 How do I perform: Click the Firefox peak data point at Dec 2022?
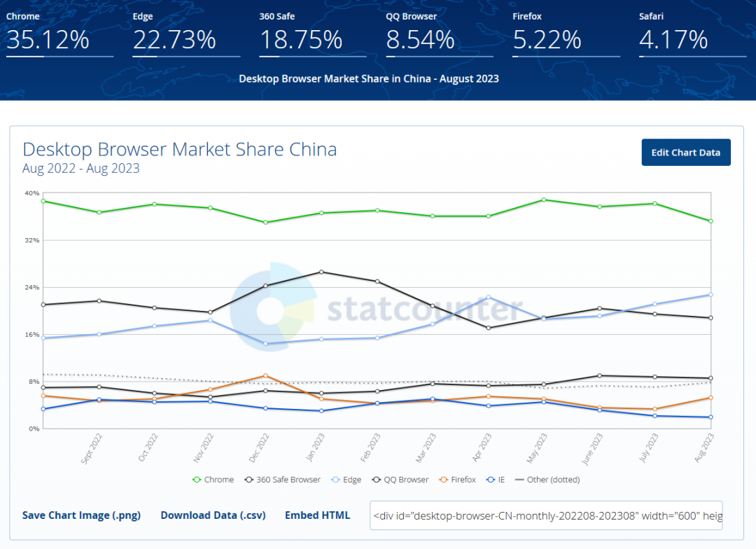(x=265, y=376)
